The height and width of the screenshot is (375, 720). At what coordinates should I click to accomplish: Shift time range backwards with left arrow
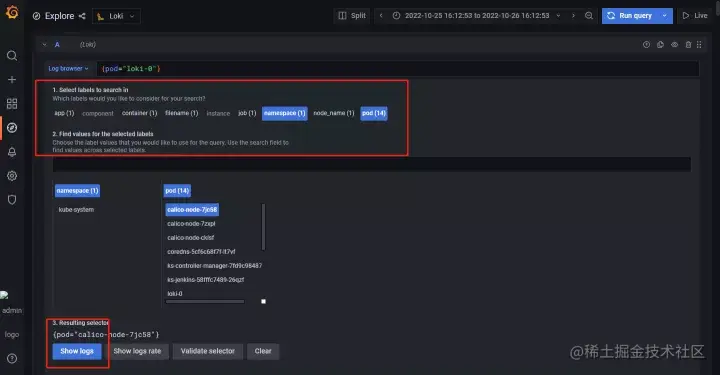click(x=381, y=16)
